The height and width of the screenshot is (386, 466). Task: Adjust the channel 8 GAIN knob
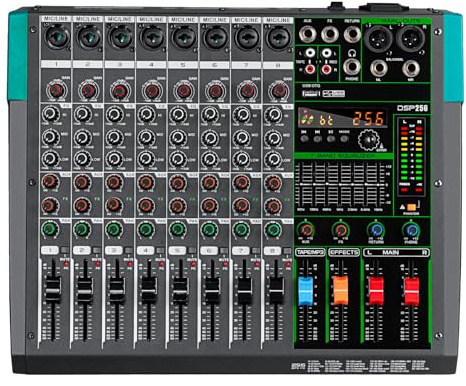279,90
